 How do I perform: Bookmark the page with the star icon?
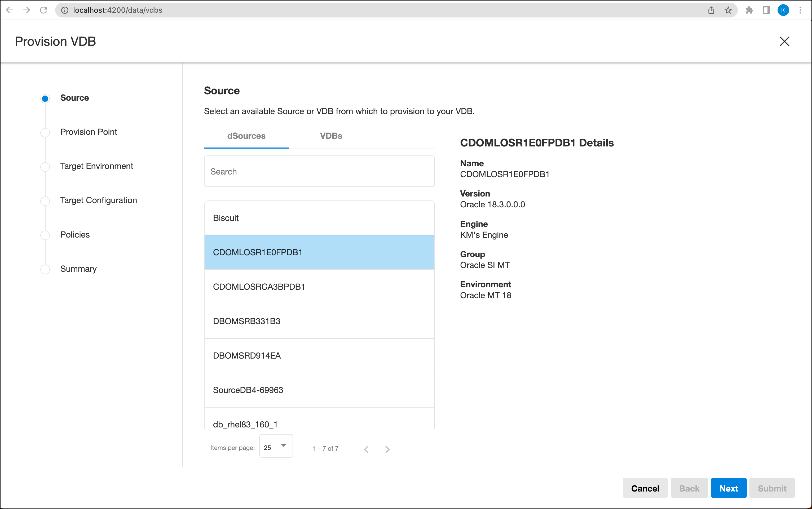click(728, 10)
